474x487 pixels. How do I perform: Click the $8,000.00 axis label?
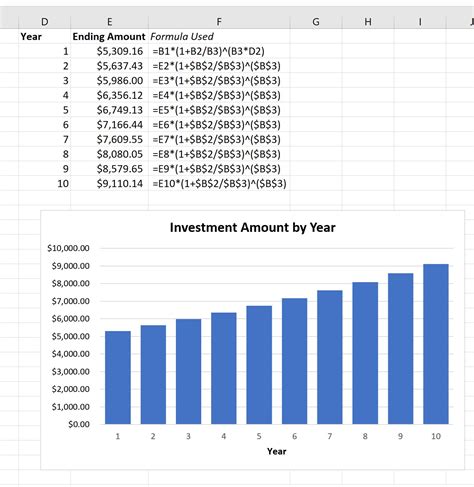70,283
